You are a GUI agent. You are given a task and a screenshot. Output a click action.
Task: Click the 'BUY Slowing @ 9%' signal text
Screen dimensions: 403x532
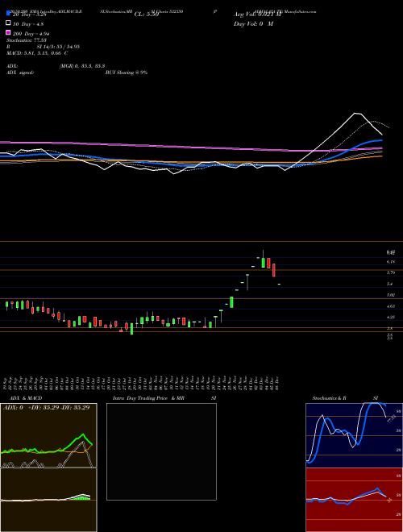(x=127, y=73)
